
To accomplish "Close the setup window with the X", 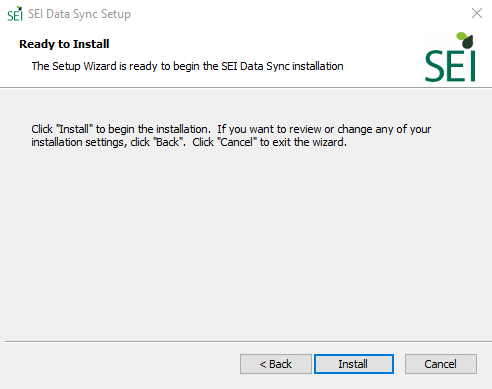I will coord(477,13).
